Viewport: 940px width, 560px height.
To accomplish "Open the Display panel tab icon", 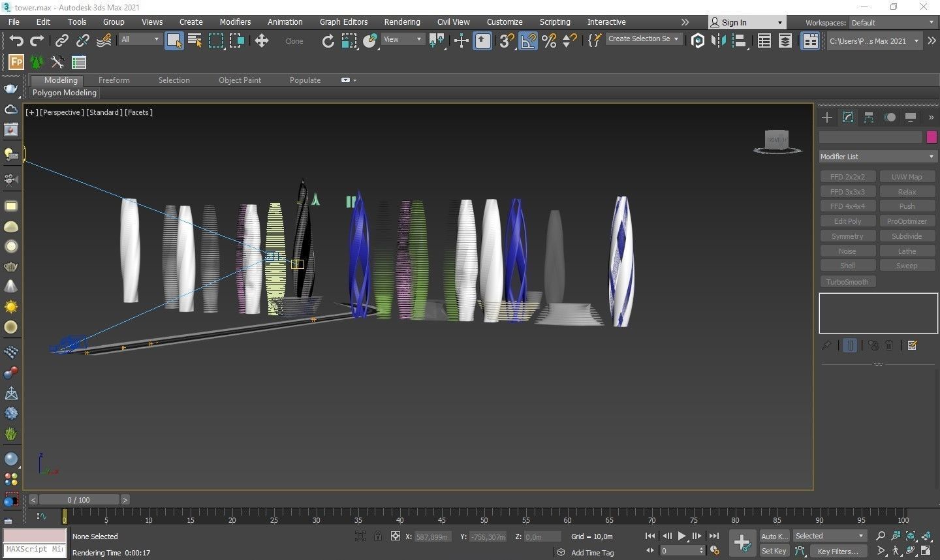I will point(911,117).
